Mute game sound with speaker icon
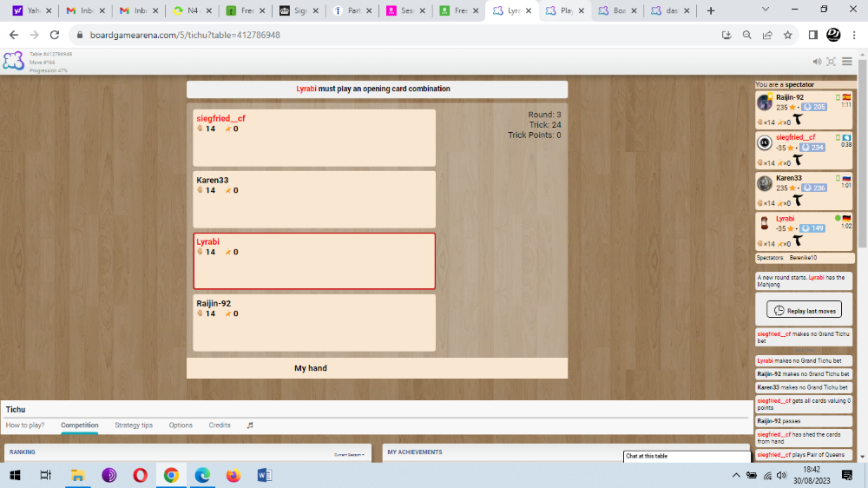This screenshot has width=868, height=488. 817,62
